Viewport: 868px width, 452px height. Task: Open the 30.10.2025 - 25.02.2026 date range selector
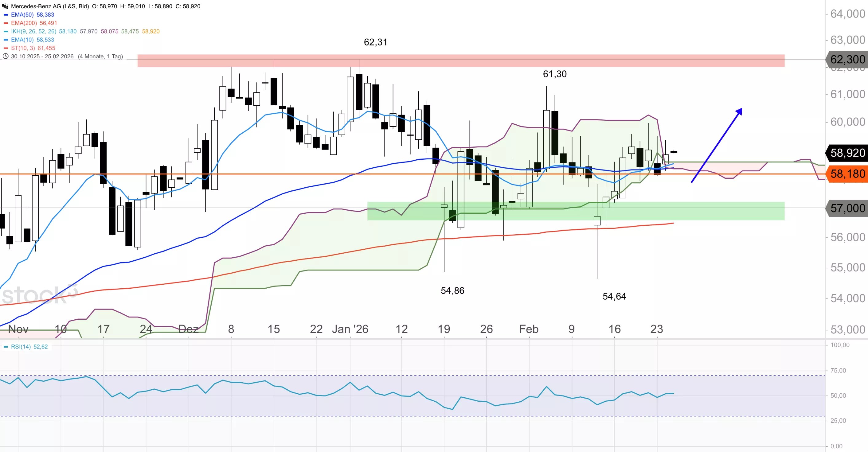click(x=42, y=56)
